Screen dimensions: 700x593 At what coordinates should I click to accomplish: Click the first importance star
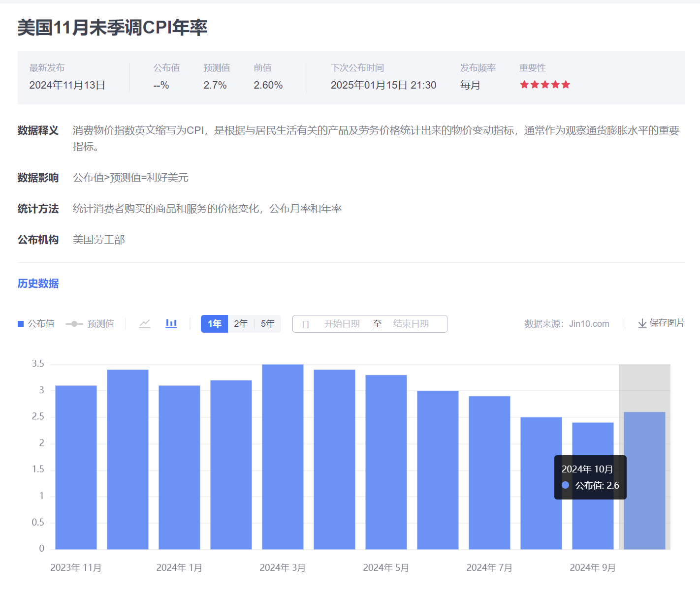pos(524,85)
